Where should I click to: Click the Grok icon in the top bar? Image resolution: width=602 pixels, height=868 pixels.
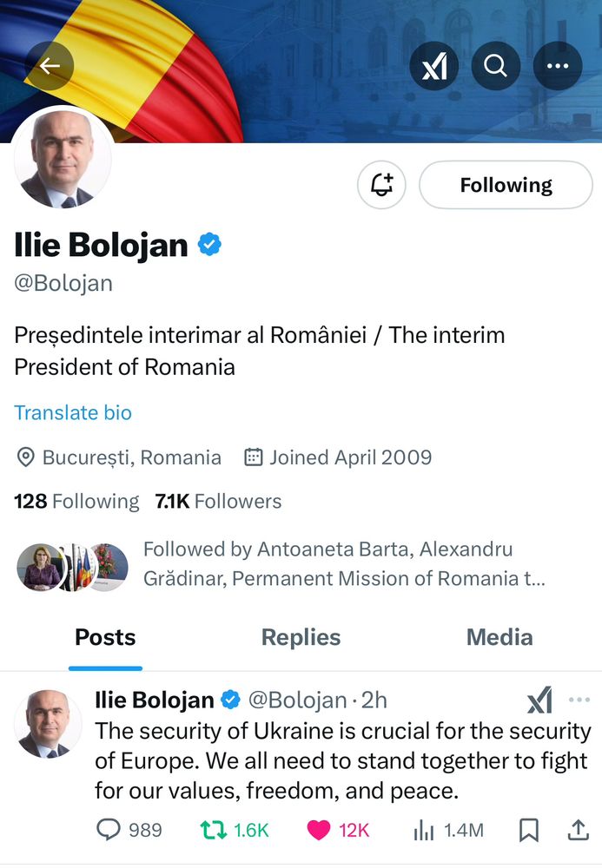coord(434,66)
